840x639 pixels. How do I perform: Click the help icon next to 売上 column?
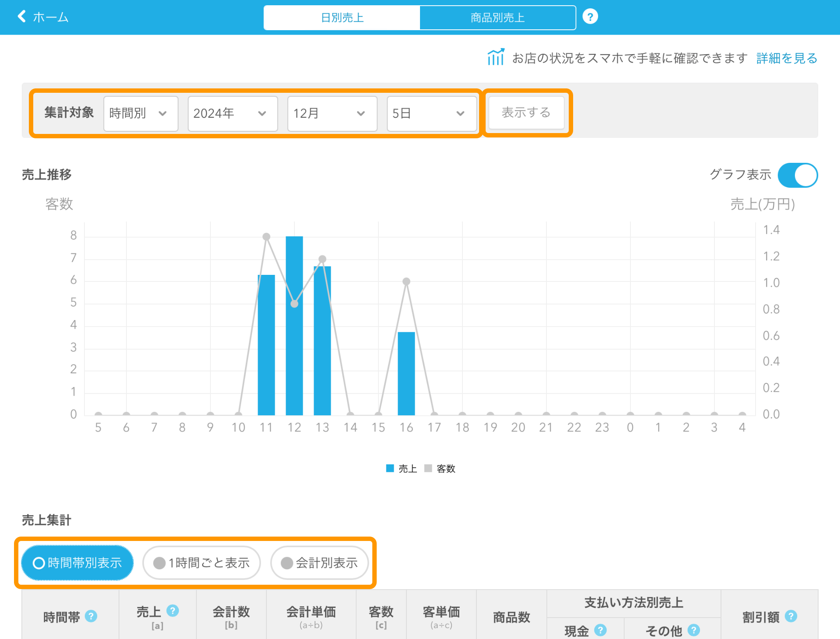(173, 610)
